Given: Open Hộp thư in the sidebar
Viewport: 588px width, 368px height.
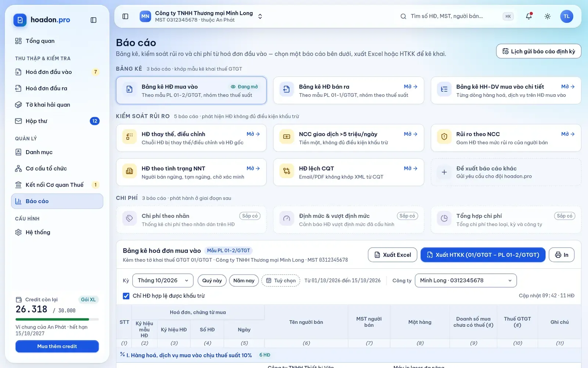Looking at the screenshot, I should [57, 121].
